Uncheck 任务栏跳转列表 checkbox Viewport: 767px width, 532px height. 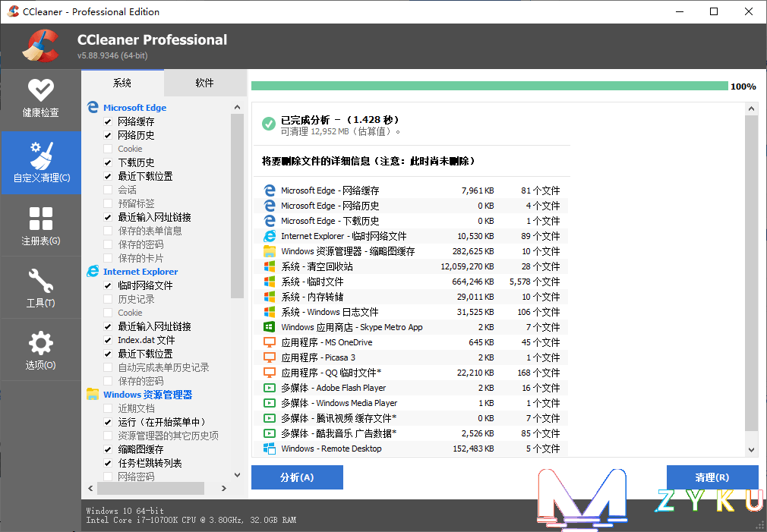(x=108, y=463)
